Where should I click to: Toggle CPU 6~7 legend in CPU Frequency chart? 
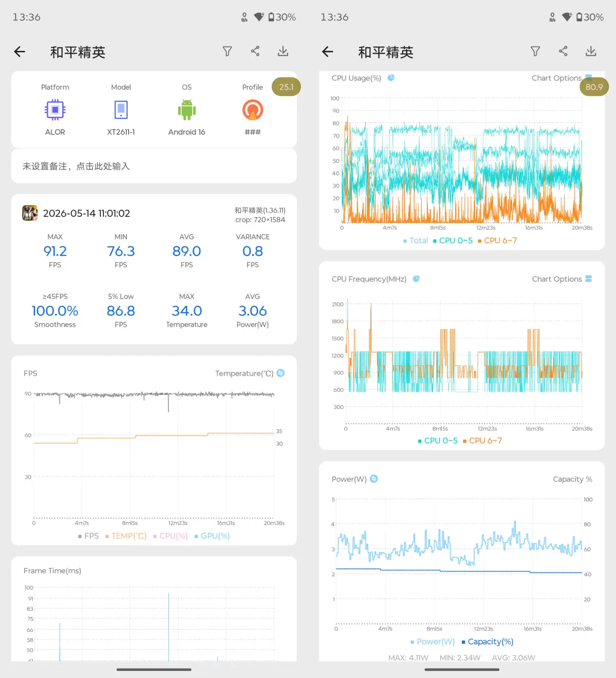482,441
